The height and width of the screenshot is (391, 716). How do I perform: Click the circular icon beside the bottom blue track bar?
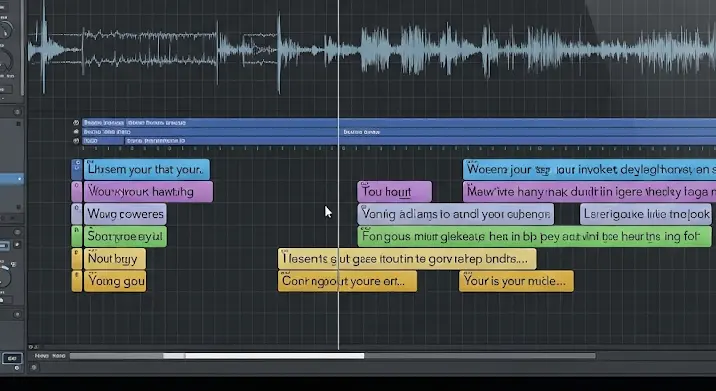point(76,141)
